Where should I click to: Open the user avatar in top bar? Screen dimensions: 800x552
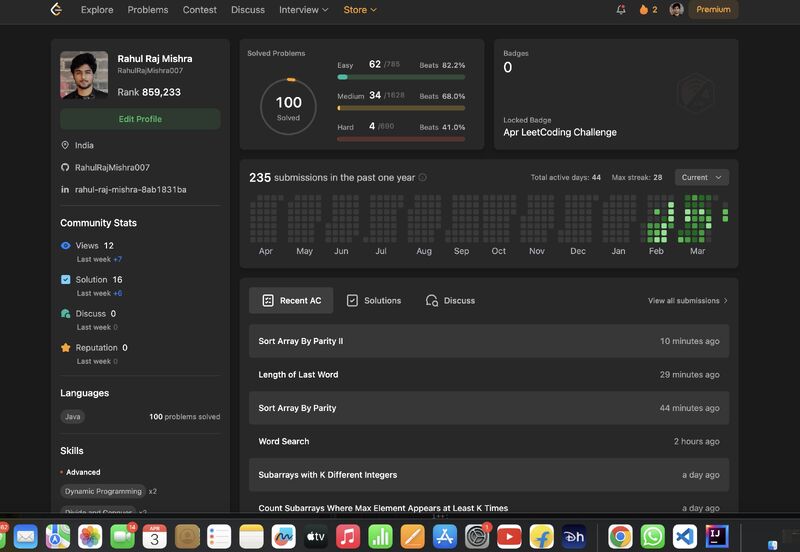677,10
